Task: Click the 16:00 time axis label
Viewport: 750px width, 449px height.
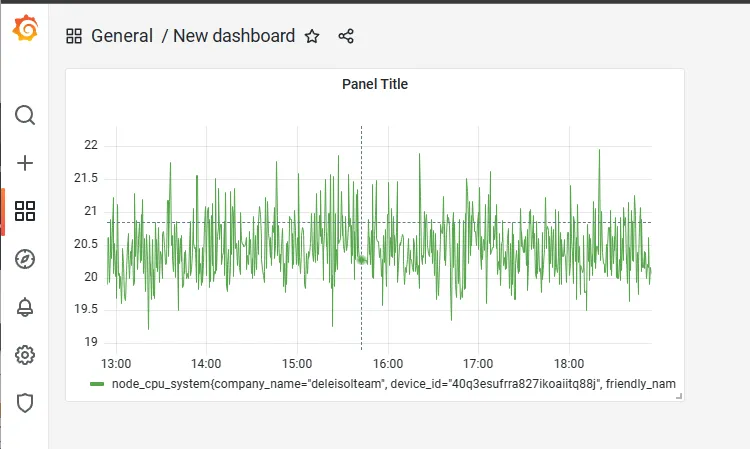Action: [x=388, y=364]
